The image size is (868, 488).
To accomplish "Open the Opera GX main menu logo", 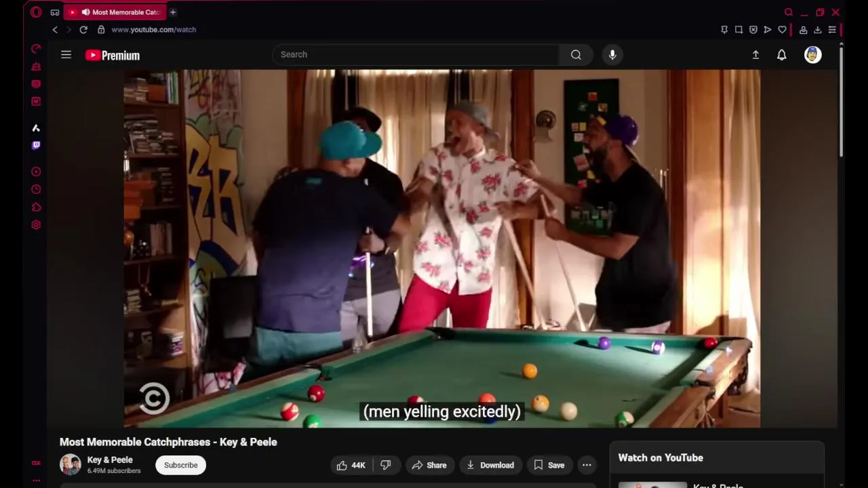I will click(x=36, y=12).
